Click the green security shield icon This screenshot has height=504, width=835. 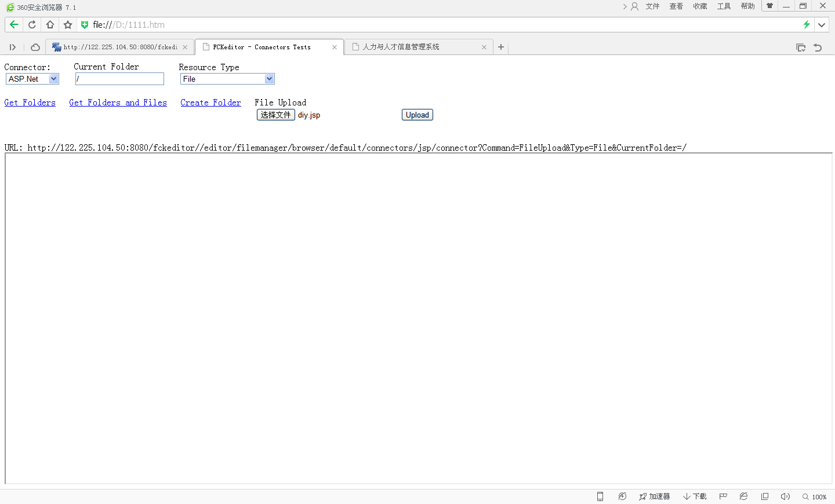pos(85,24)
